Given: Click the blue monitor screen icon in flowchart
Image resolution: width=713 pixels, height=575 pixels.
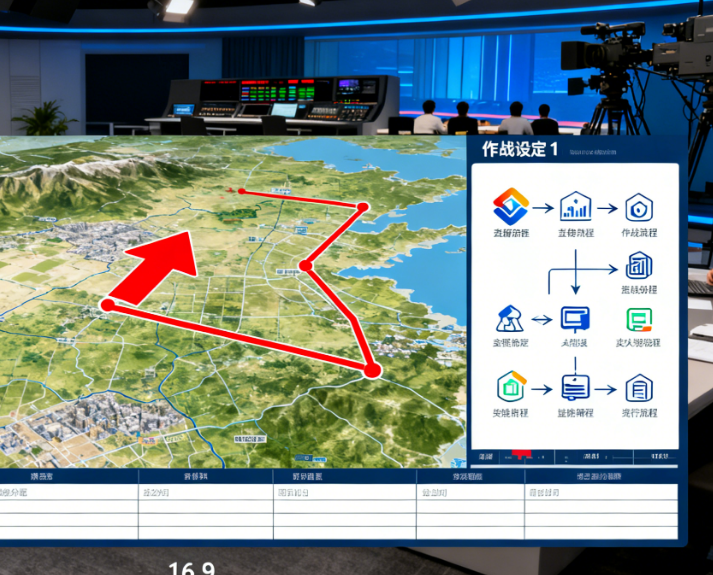Looking at the screenshot, I should point(575,319).
